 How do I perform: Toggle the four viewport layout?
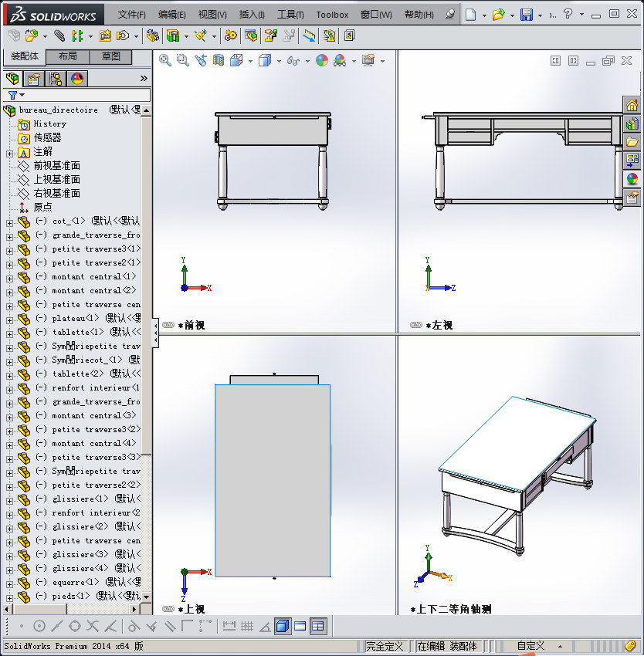[317, 626]
